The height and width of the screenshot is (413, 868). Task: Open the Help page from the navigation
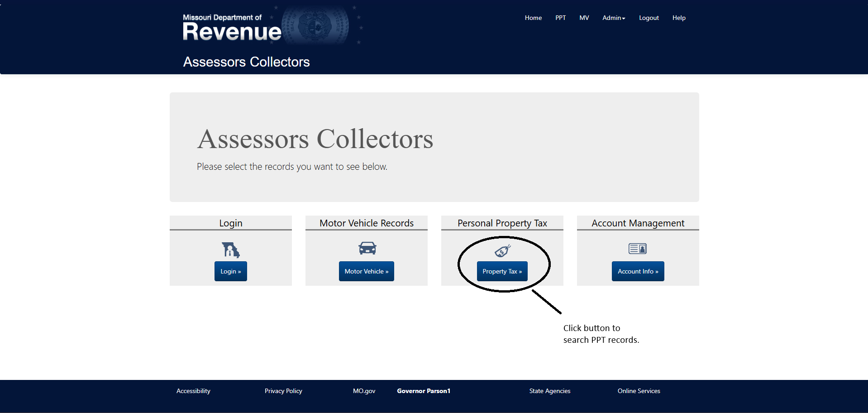coord(678,18)
